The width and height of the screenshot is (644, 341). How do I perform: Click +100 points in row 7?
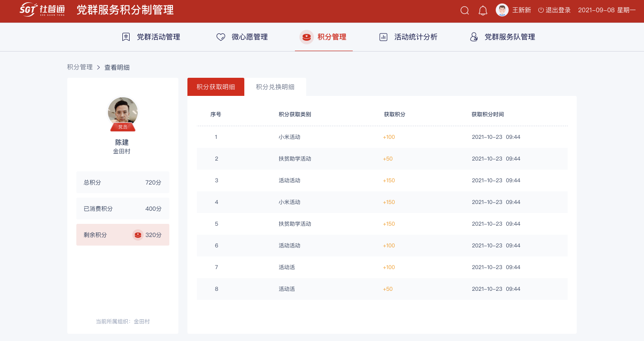point(389,267)
